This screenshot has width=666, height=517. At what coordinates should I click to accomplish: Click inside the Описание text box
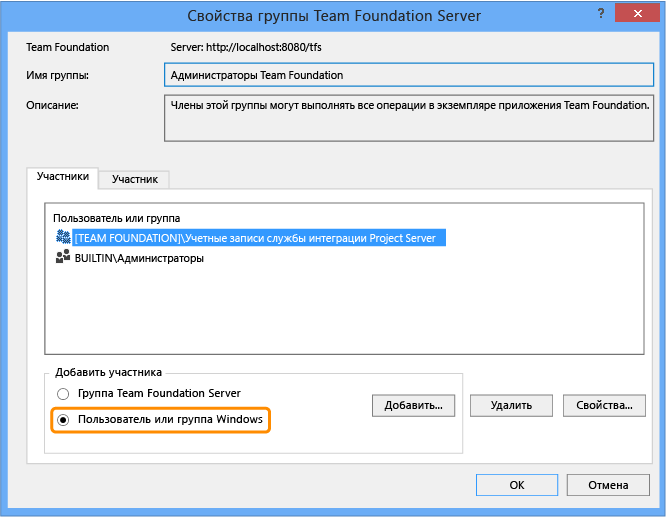(409, 118)
